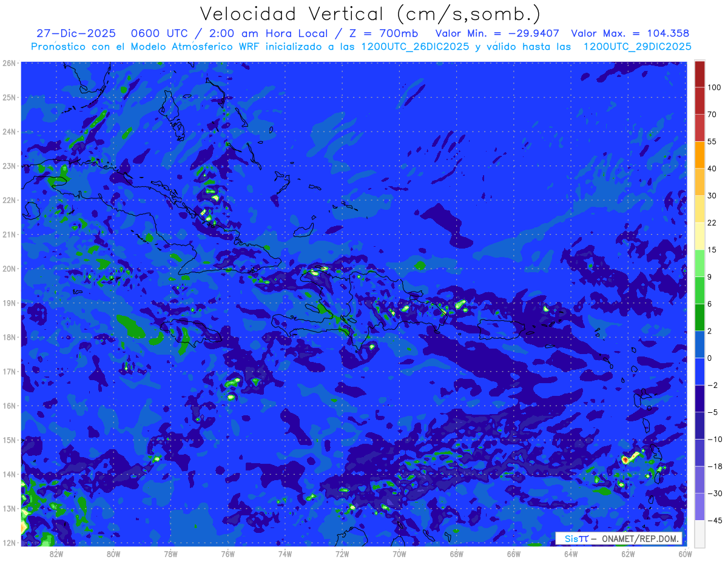728x562 pixels.
Task: Click the colorbar label '-18'
Action: coord(715,466)
